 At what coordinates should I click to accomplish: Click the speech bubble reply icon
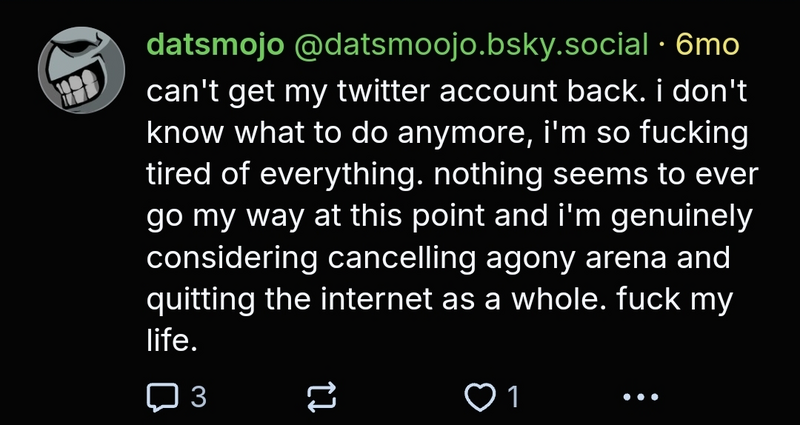pyautogui.click(x=162, y=397)
